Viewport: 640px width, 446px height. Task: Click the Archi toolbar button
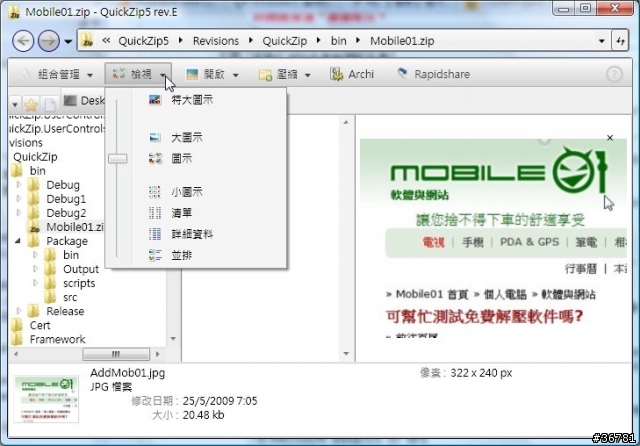352,74
